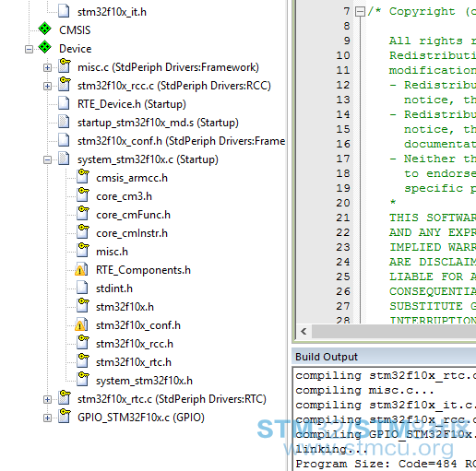
Task: Click the system_stm32f10x.c file icon
Action: click(64, 159)
